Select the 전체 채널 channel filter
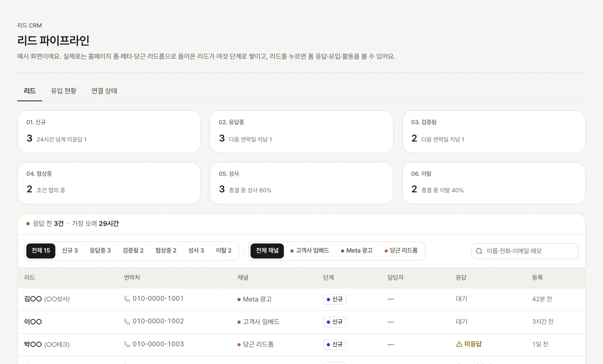Image resolution: width=603 pixels, height=364 pixels. point(267,251)
